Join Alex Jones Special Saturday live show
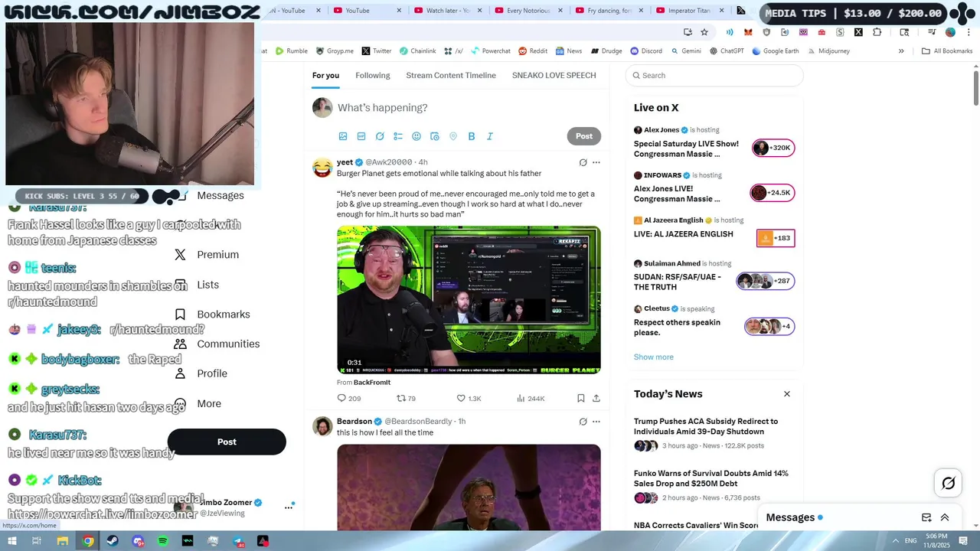Image resolution: width=980 pixels, height=551 pixels. (714, 142)
